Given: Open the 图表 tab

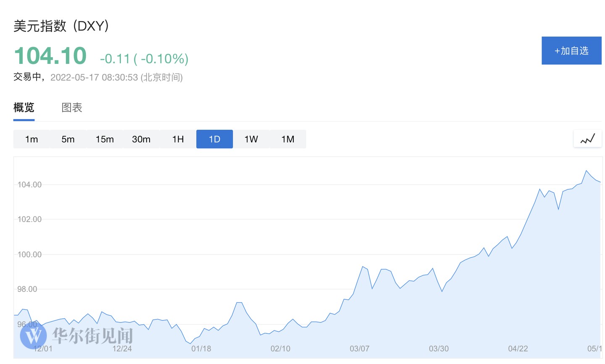Looking at the screenshot, I should (72, 107).
